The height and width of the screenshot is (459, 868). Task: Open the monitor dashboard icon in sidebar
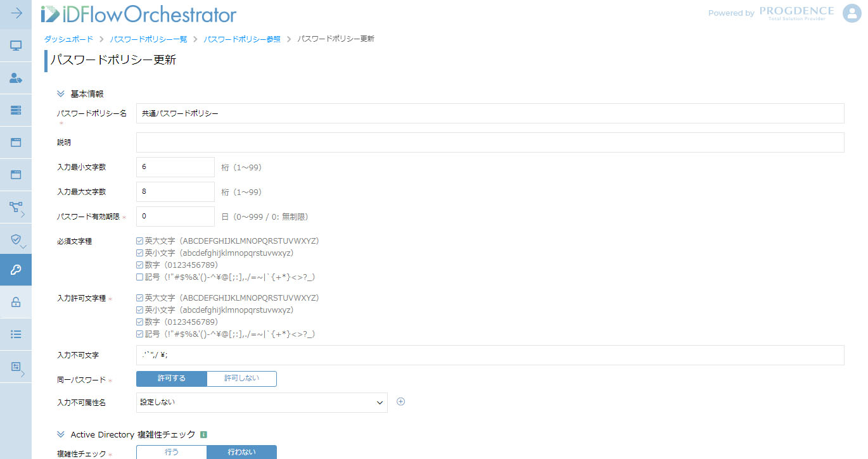coord(16,46)
